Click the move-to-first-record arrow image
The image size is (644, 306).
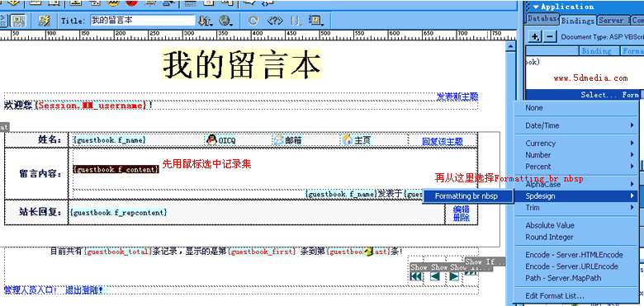(416, 276)
